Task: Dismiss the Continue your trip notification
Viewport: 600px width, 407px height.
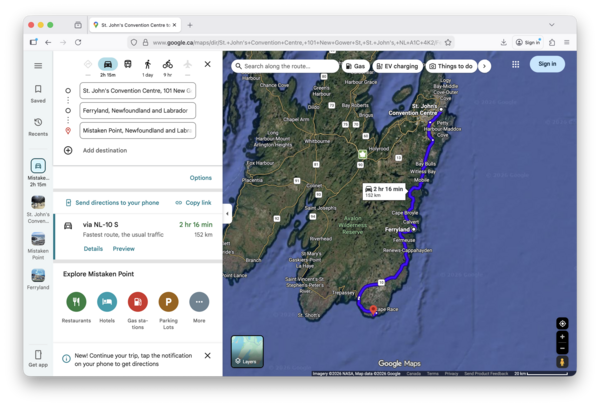Action: click(207, 356)
